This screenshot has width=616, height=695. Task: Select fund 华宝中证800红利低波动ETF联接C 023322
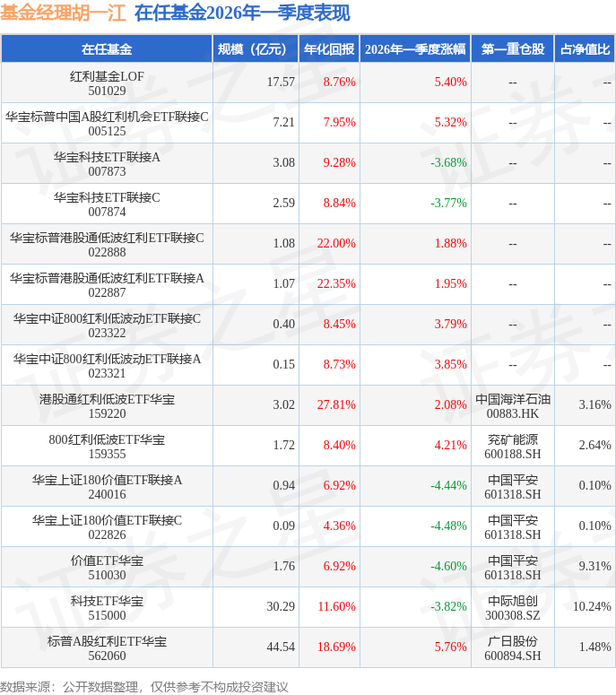click(x=107, y=325)
